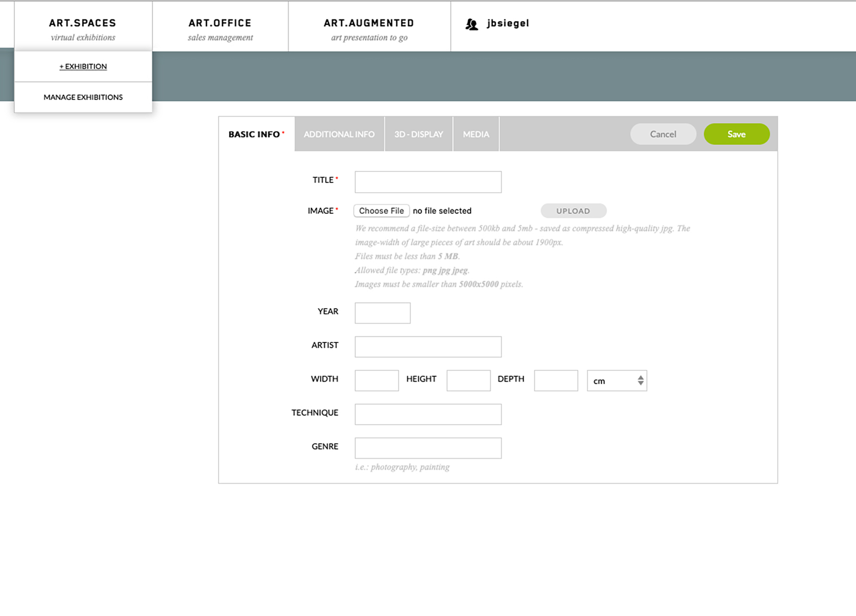Click the Artist text field
This screenshot has height=616, width=856.
pyautogui.click(x=428, y=347)
